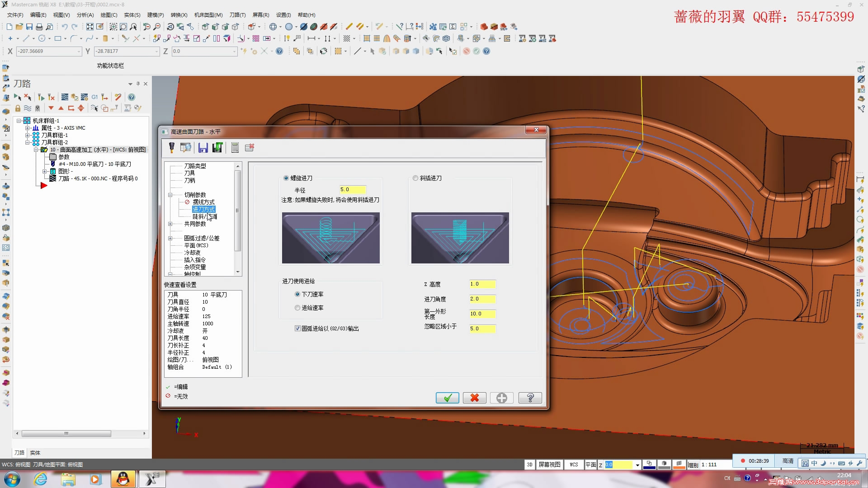Open the status bar Z depth dropdown
Viewport: 868px width, 488px height.
[x=637, y=465]
